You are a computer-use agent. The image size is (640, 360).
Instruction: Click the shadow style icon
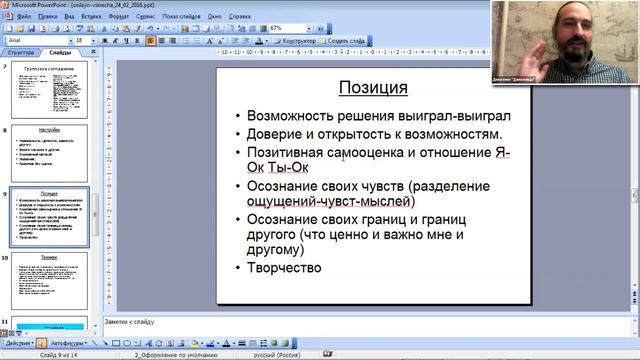[274, 343]
